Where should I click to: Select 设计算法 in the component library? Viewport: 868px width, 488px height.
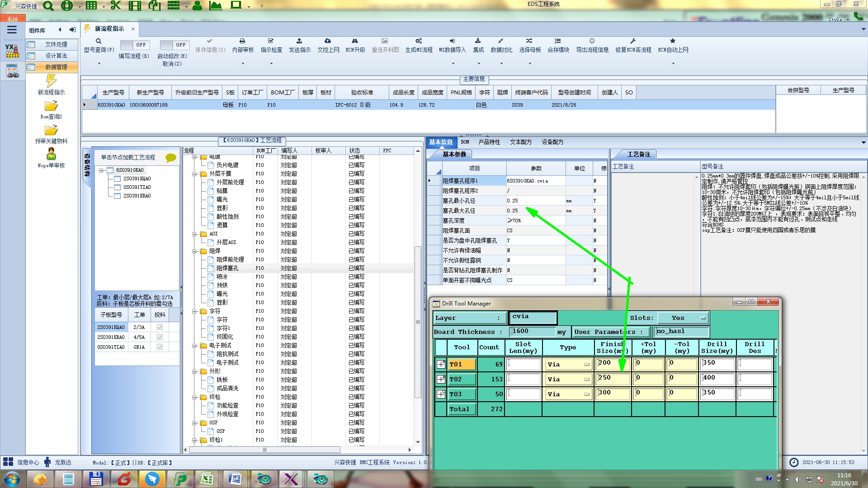pyautogui.click(x=52, y=56)
